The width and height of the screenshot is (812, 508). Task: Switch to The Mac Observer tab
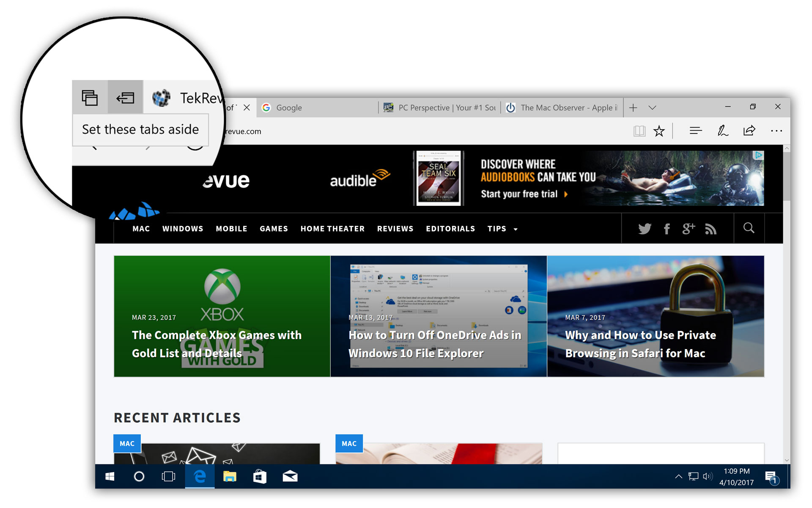coord(562,108)
